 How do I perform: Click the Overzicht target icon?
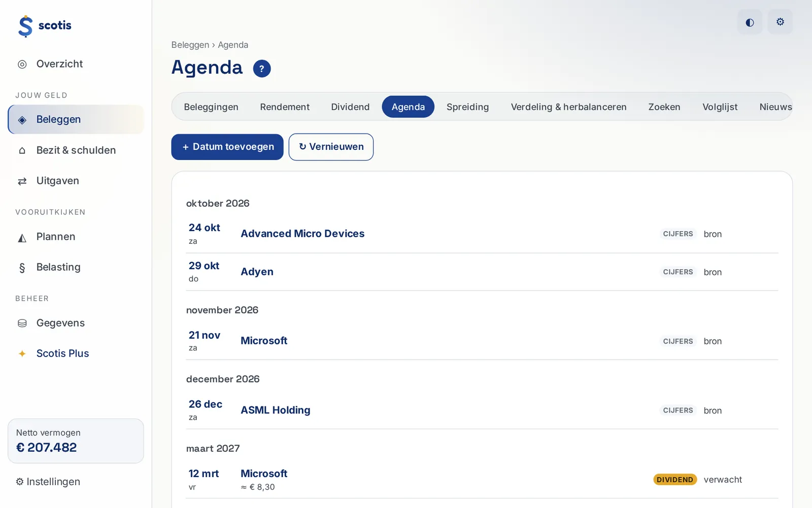[22, 64]
